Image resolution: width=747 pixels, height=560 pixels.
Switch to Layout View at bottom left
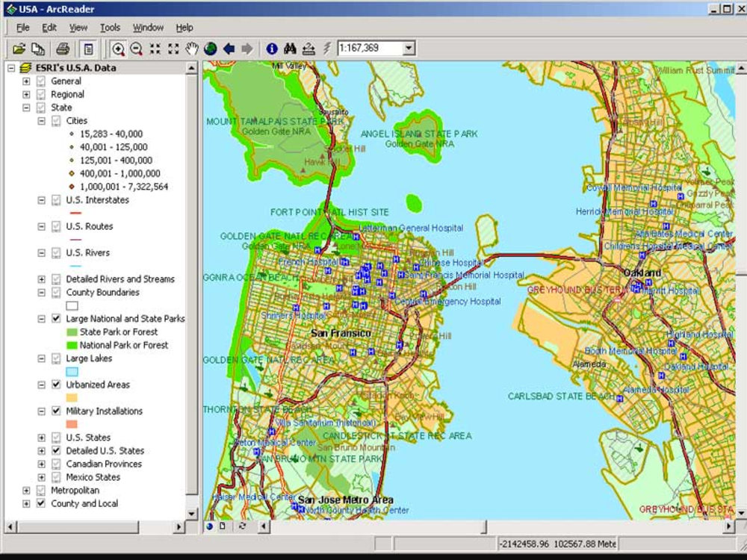(222, 526)
